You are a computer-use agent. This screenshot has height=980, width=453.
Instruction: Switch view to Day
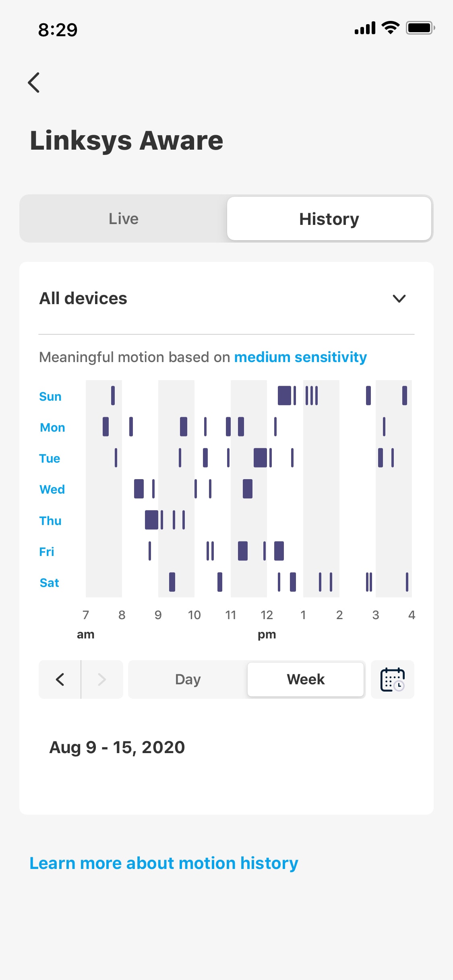[188, 679]
